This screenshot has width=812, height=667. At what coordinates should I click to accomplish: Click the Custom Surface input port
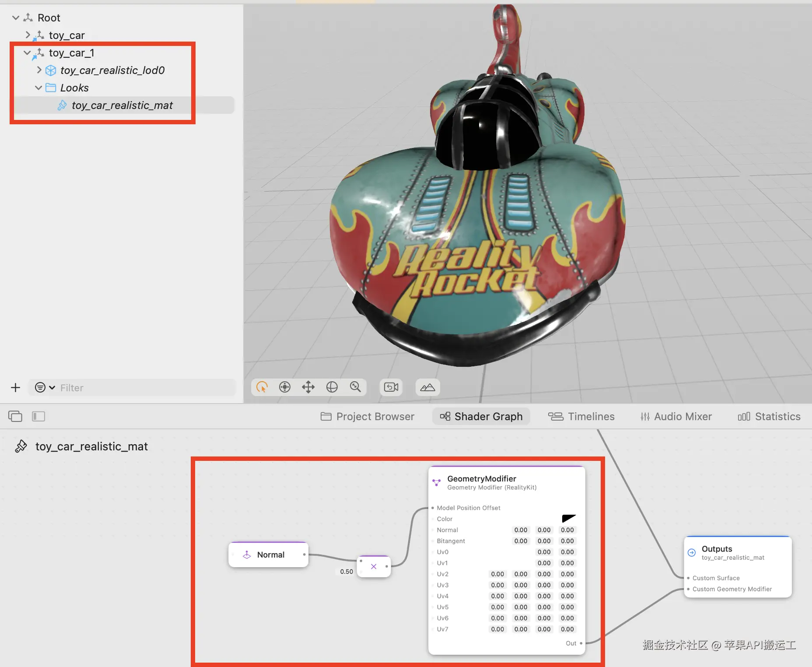tap(688, 578)
